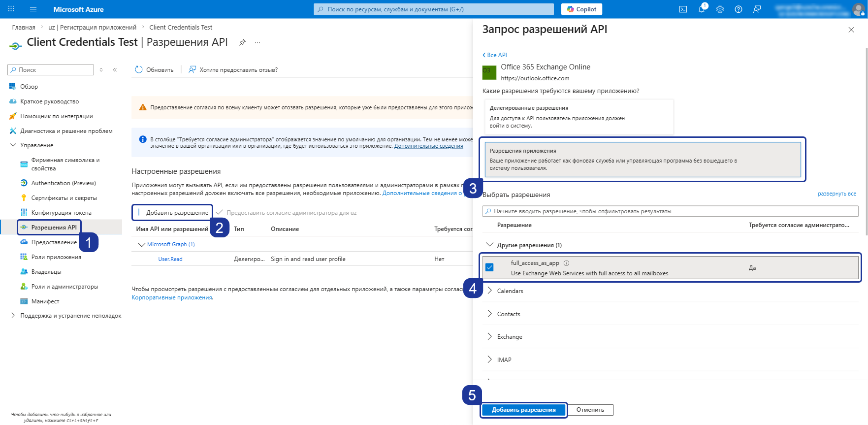Open the feedback icon in header
Screen dimensions: 868x425
[x=757, y=9]
